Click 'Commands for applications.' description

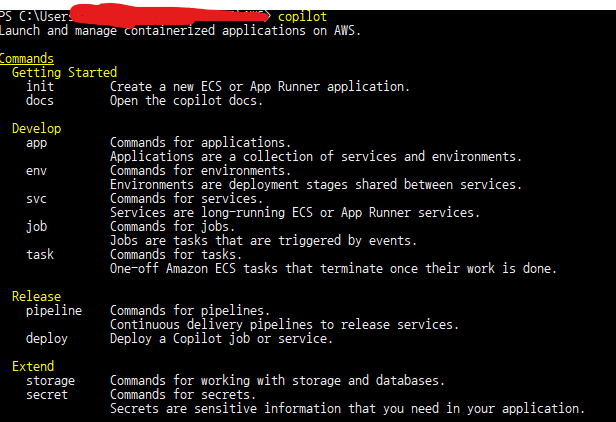tap(200, 143)
